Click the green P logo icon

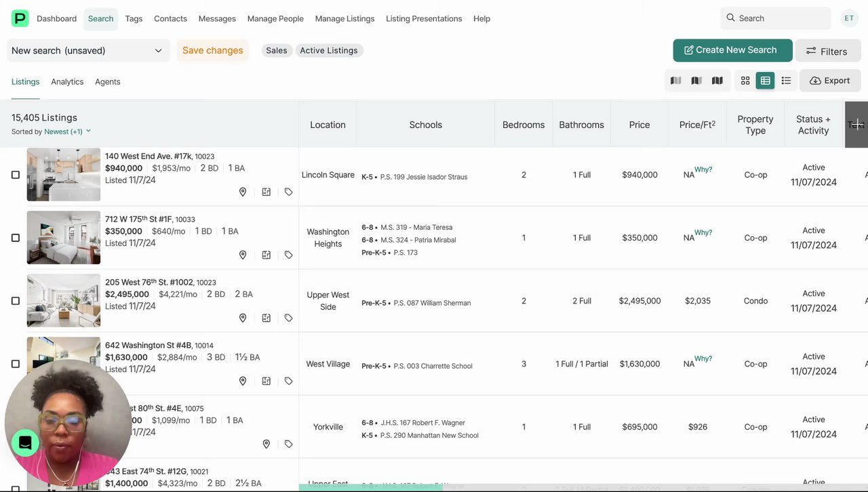[20, 18]
